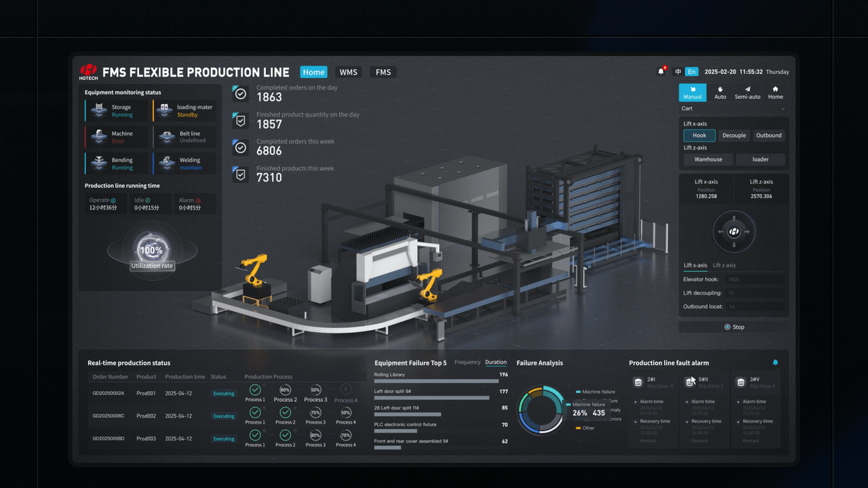Select the Lift x-axis parameter tab
The height and width of the screenshot is (488, 868).
click(695, 265)
